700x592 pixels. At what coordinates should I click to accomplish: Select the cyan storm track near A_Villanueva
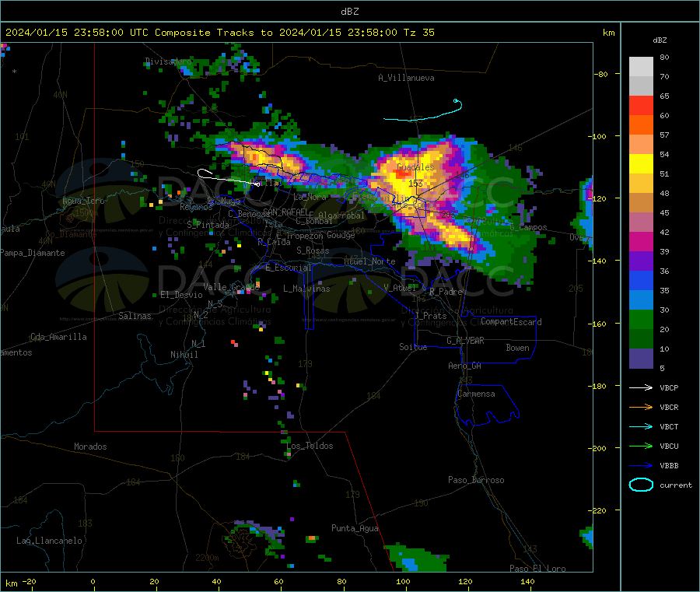(423, 110)
